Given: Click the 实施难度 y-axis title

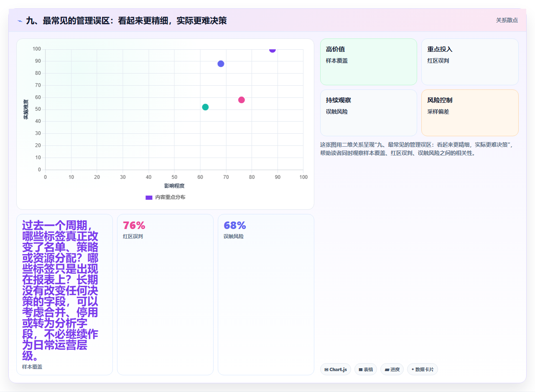Looking at the screenshot, I should point(26,109).
